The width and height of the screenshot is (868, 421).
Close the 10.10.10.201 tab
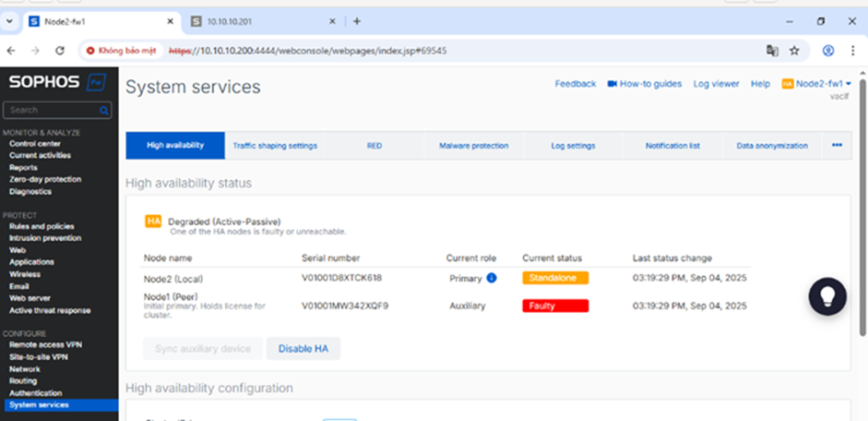click(x=332, y=21)
